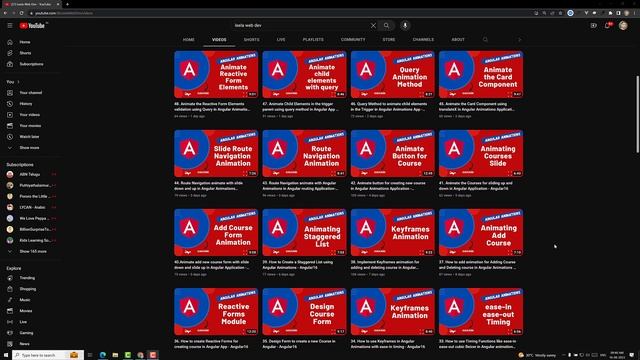Open the Trending icon under Explore

(10, 278)
